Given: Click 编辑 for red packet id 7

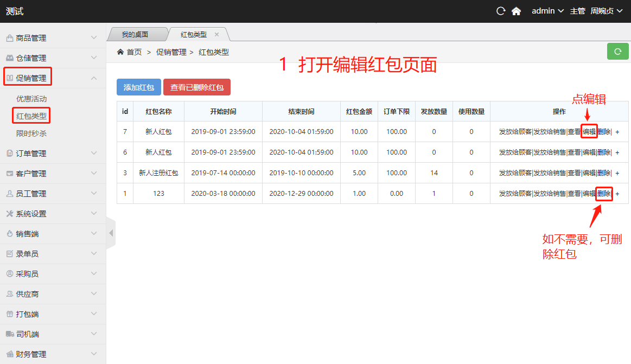Looking at the screenshot, I should [589, 132].
